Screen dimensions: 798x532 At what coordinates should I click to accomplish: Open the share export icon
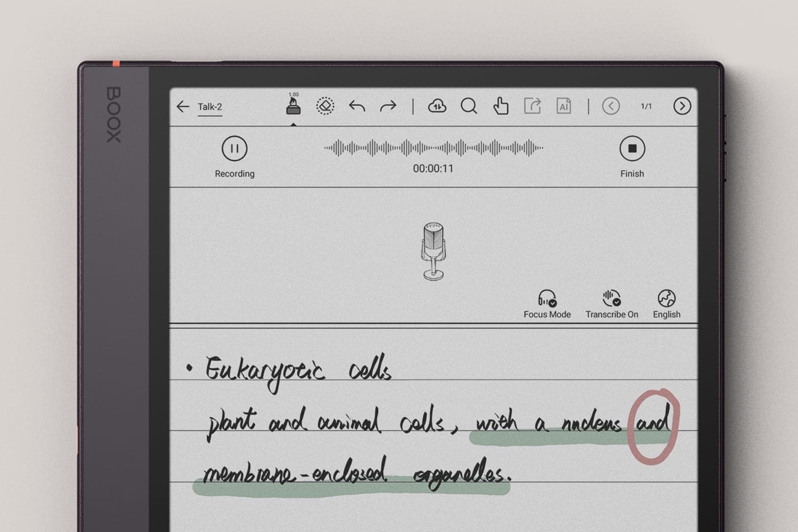tap(533, 106)
